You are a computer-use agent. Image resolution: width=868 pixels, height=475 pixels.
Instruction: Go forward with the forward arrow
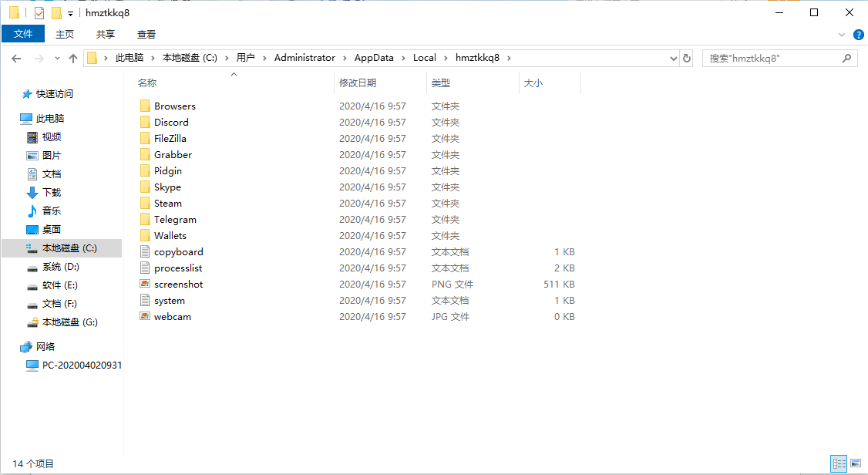click(39, 58)
